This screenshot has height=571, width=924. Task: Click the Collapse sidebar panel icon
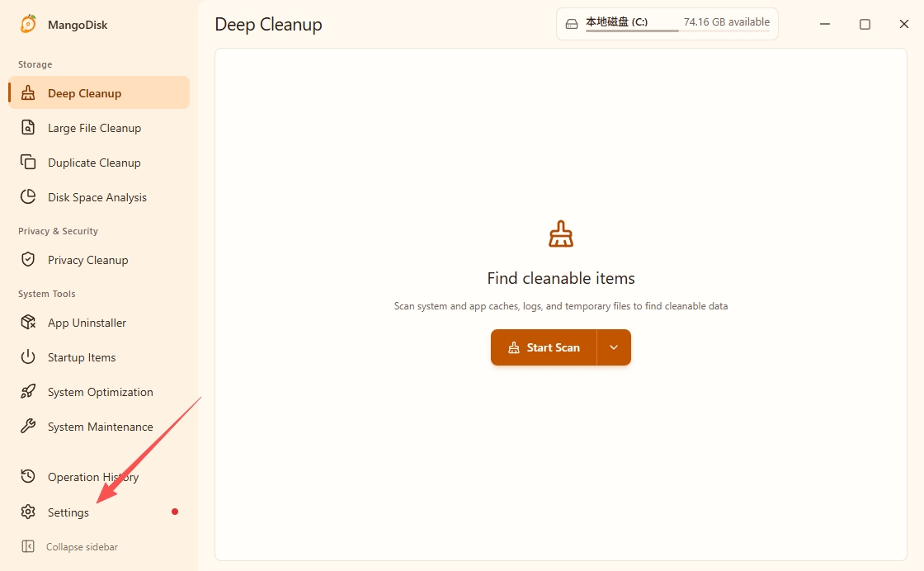pyautogui.click(x=28, y=546)
